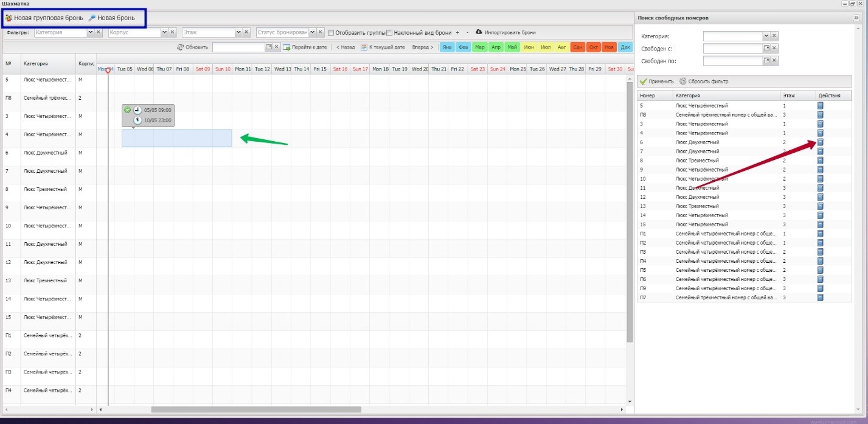The height and width of the screenshot is (424, 868).
Task: Toggle the Наклонный вид брони checkbox
Action: point(390,32)
